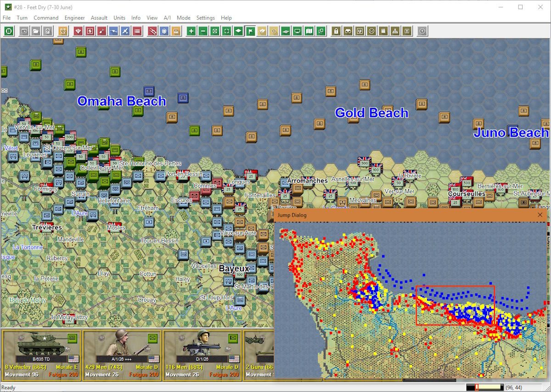
Task: Select the B/635 TD tank unit card
Action: coord(42,355)
